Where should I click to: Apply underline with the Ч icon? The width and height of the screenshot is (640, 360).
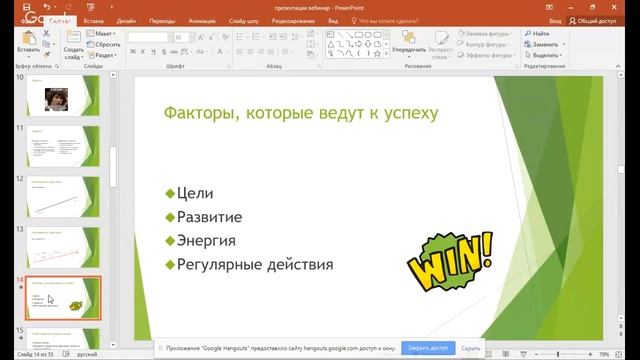pos(153,52)
